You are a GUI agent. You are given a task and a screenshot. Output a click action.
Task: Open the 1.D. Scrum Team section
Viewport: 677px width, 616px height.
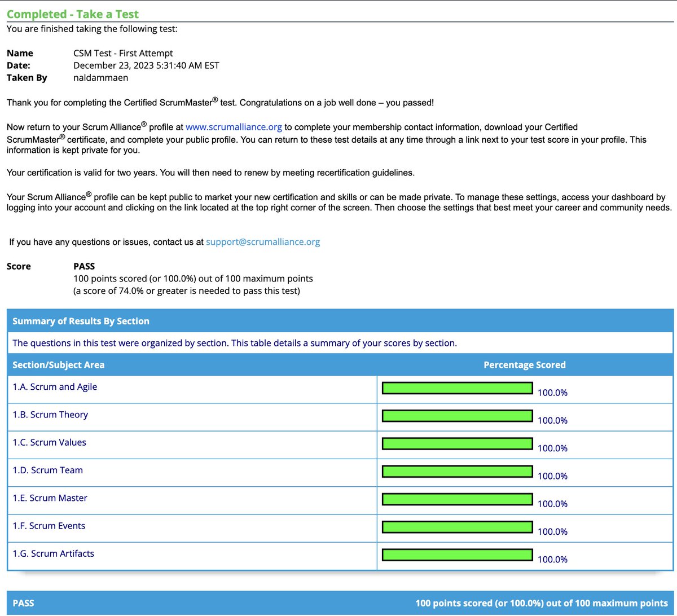[48, 470]
